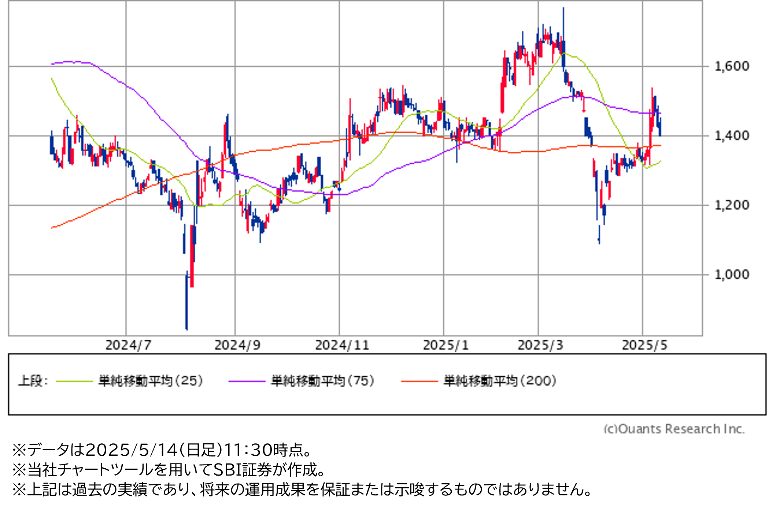This screenshot has height=532, width=769.
Task: Click the 1,600 price axis label
Action: click(x=732, y=66)
